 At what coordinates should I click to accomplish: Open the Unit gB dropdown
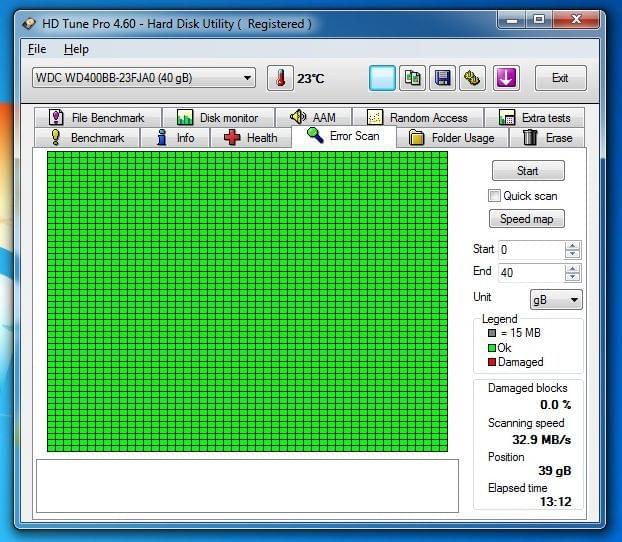coord(556,300)
